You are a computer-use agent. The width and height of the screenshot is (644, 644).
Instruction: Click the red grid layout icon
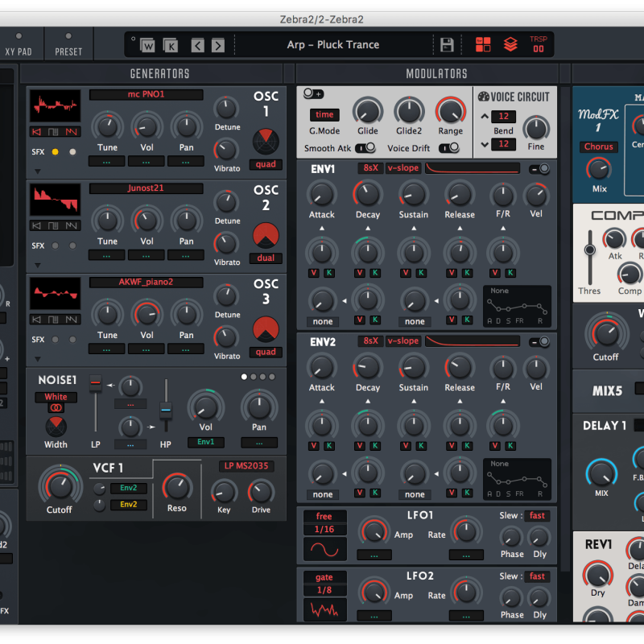[x=483, y=45]
